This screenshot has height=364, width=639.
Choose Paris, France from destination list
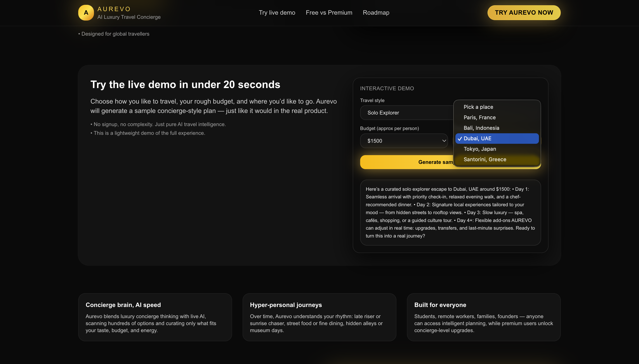click(479, 118)
